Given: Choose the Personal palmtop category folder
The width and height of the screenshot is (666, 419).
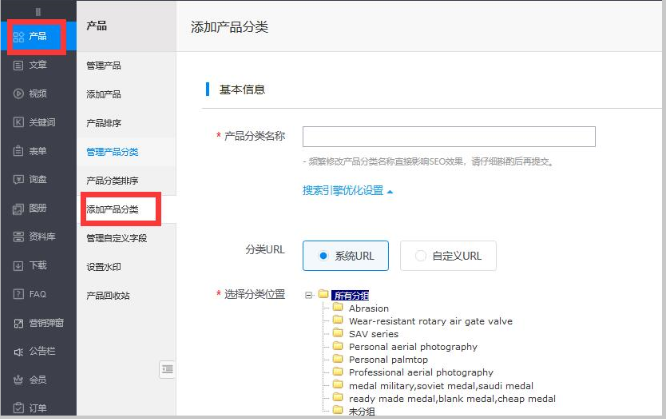Looking at the screenshot, I should 338,359.
